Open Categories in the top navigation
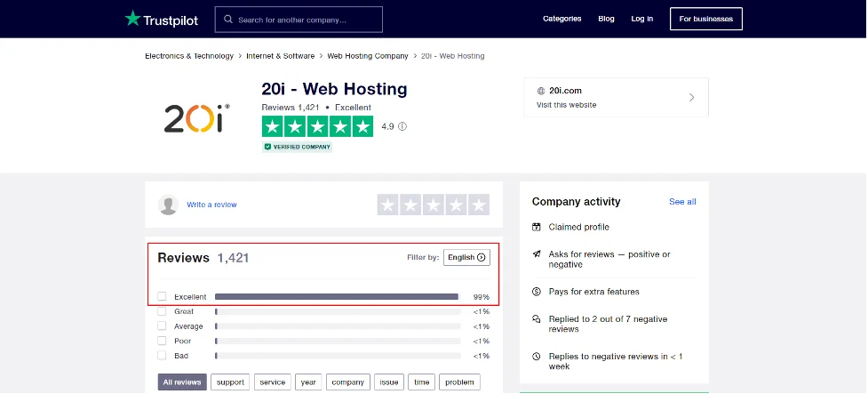 click(561, 19)
